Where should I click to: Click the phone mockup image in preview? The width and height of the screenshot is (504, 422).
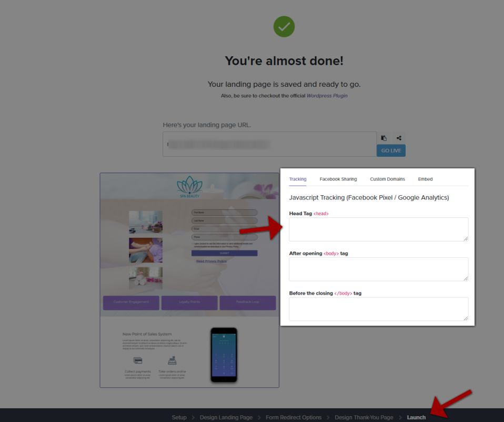click(224, 355)
